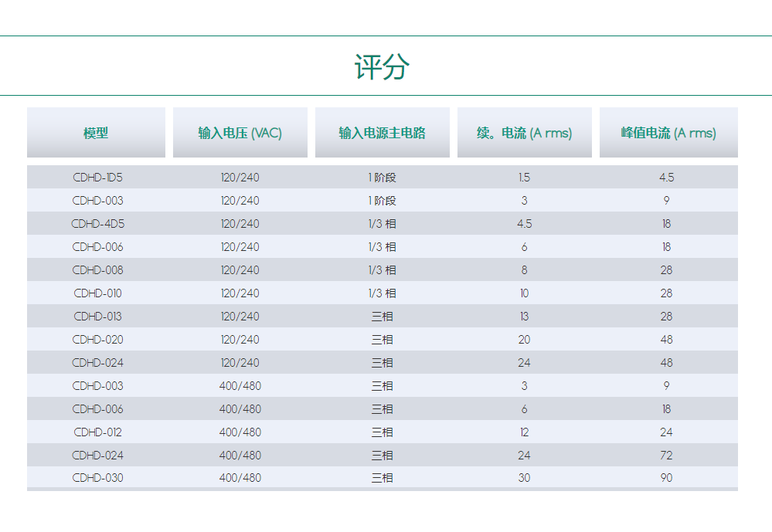
Task: Click the CDHD-020 model name
Action: point(97,340)
